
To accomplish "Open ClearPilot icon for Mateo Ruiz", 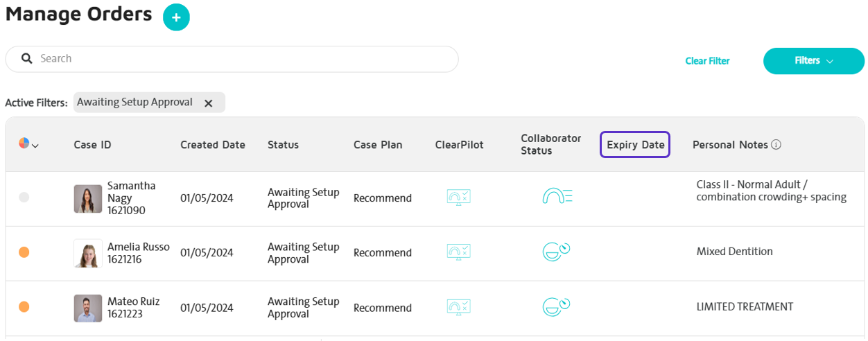I will (x=459, y=307).
